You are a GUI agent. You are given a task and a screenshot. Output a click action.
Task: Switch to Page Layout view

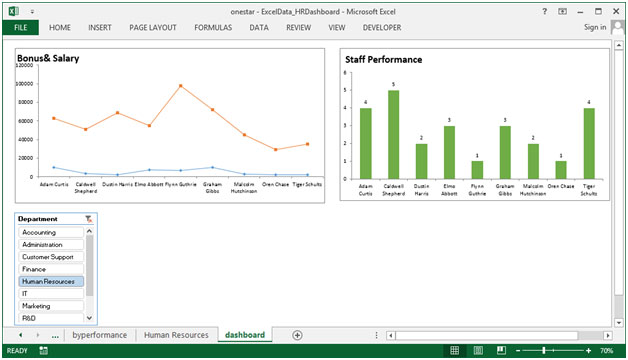[x=478, y=350]
